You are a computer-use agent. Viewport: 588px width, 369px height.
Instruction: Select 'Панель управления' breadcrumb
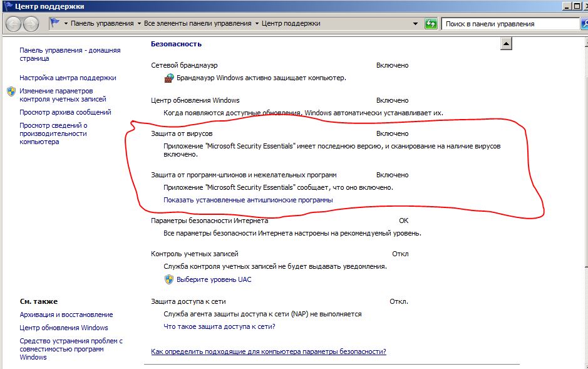[x=102, y=23]
